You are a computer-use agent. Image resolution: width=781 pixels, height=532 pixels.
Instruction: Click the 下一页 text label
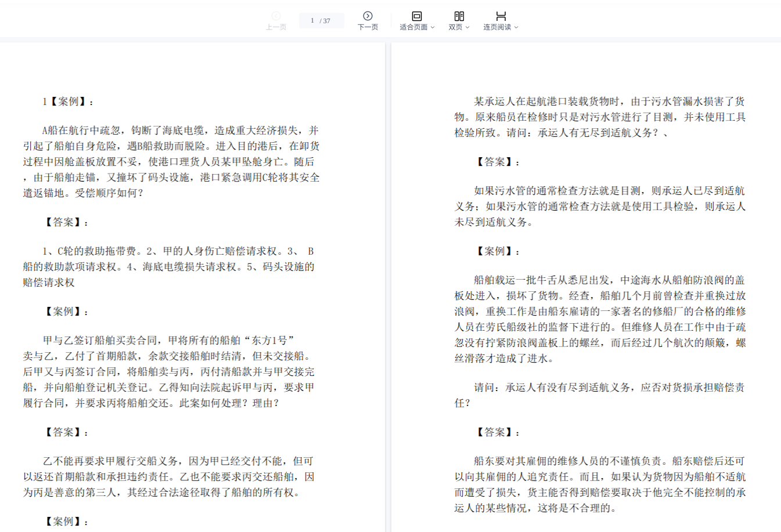[x=368, y=27]
